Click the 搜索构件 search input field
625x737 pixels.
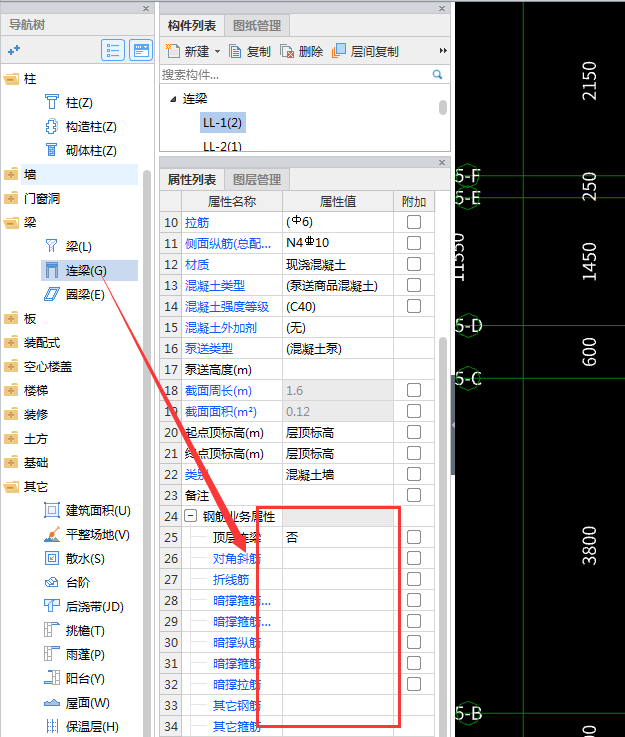(x=295, y=75)
